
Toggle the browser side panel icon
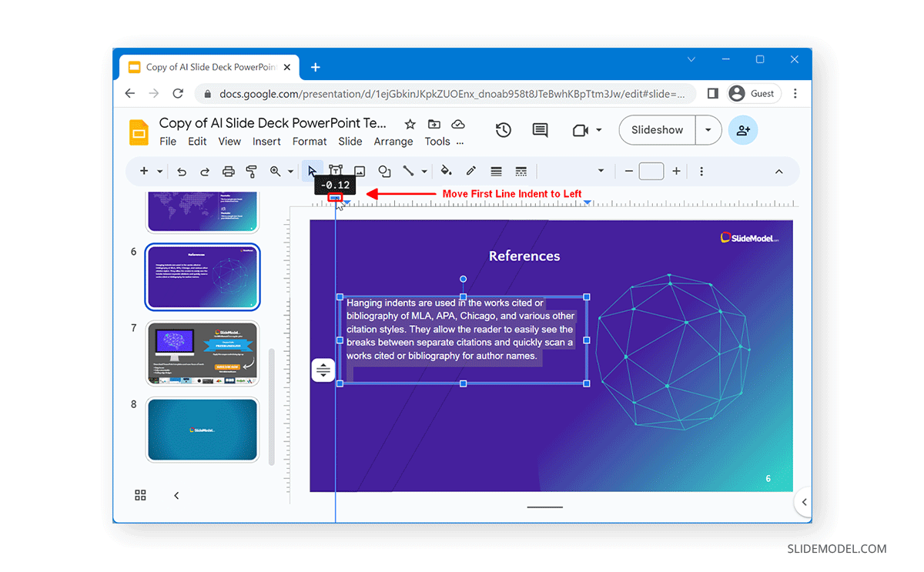click(x=712, y=93)
